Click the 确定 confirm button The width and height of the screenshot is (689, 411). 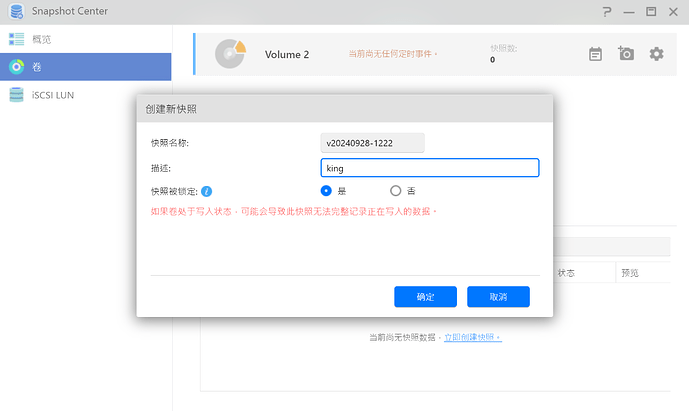(x=425, y=297)
